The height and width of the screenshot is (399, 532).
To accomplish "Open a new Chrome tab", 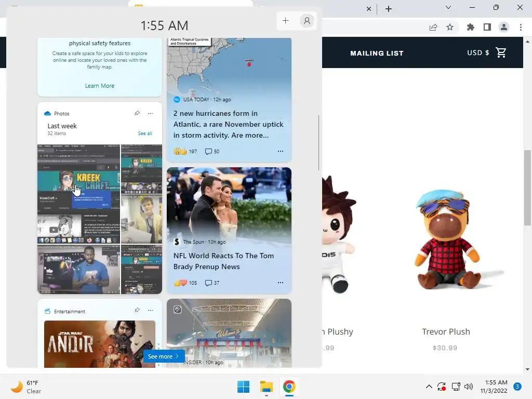I will click(x=389, y=9).
